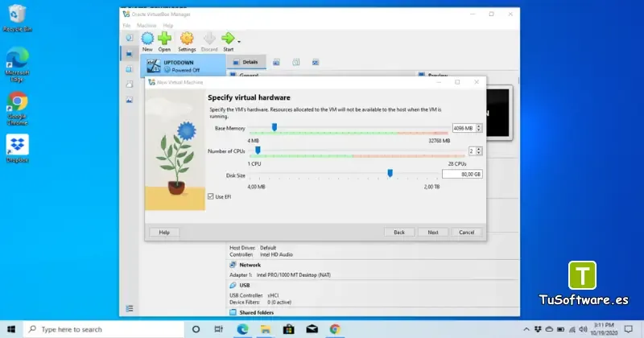Open the Microsoft Edge desktop icon
The height and width of the screenshot is (338, 644).
[17, 64]
